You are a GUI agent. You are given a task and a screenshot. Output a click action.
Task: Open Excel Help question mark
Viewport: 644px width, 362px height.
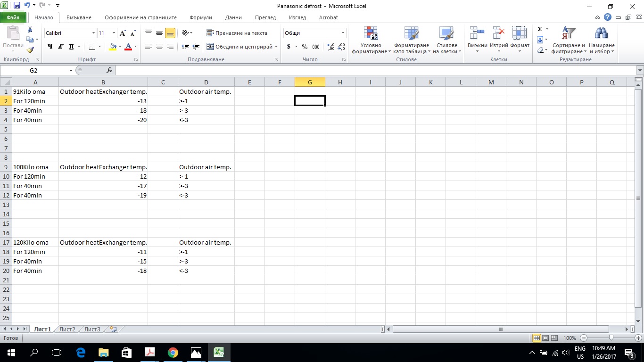[x=608, y=17]
